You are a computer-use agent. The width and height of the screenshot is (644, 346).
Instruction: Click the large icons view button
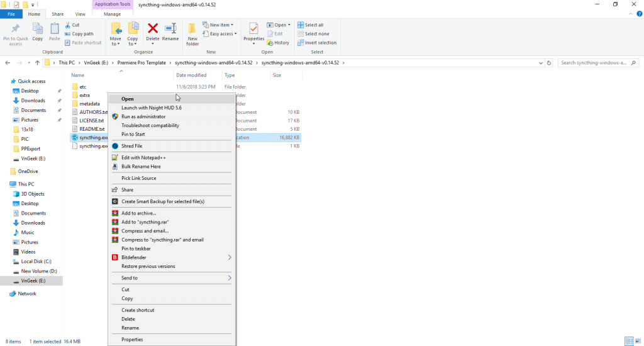click(638, 342)
